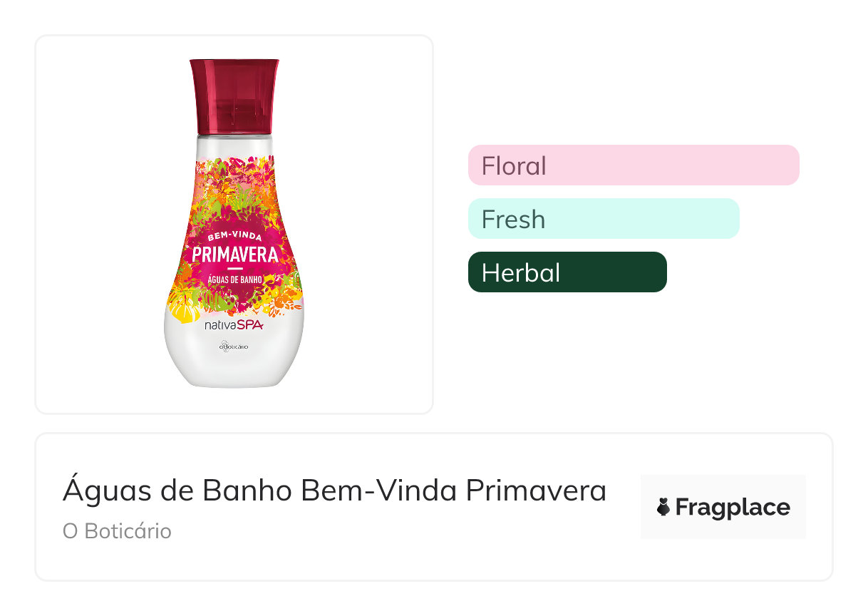
Task: Select the Floral accord bar
Action: [x=634, y=165]
